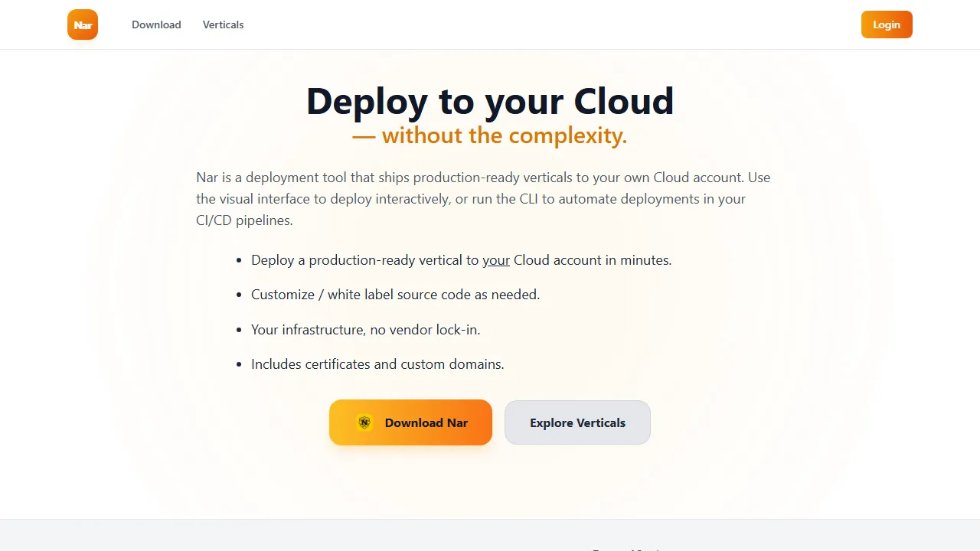Image resolution: width=980 pixels, height=551 pixels.
Task: Click the orange Nar logo in the navbar
Action: (x=82, y=24)
